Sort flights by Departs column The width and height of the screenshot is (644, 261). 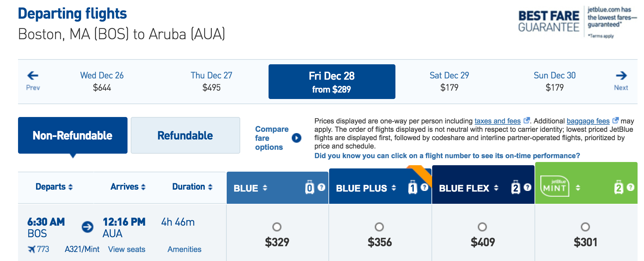pyautogui.click(x=54, y=187)
